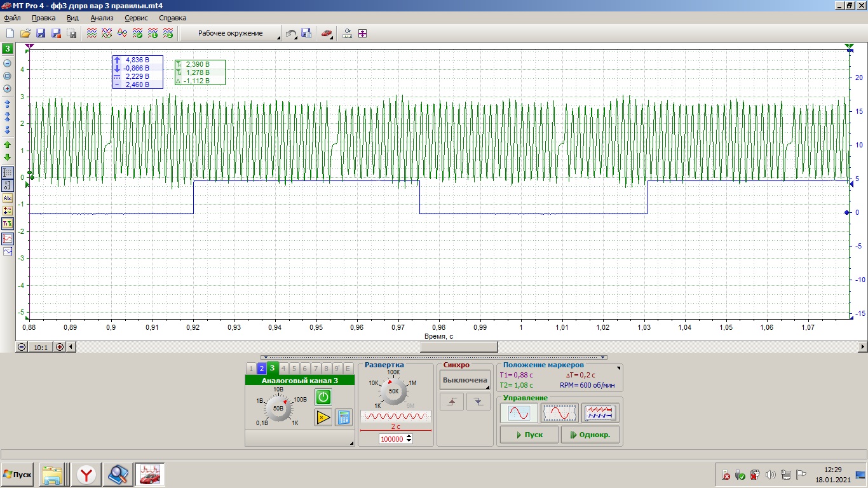The image size is (868, 488).
Task: Turn the channel 3 voltage range knob
Action: 278,408
